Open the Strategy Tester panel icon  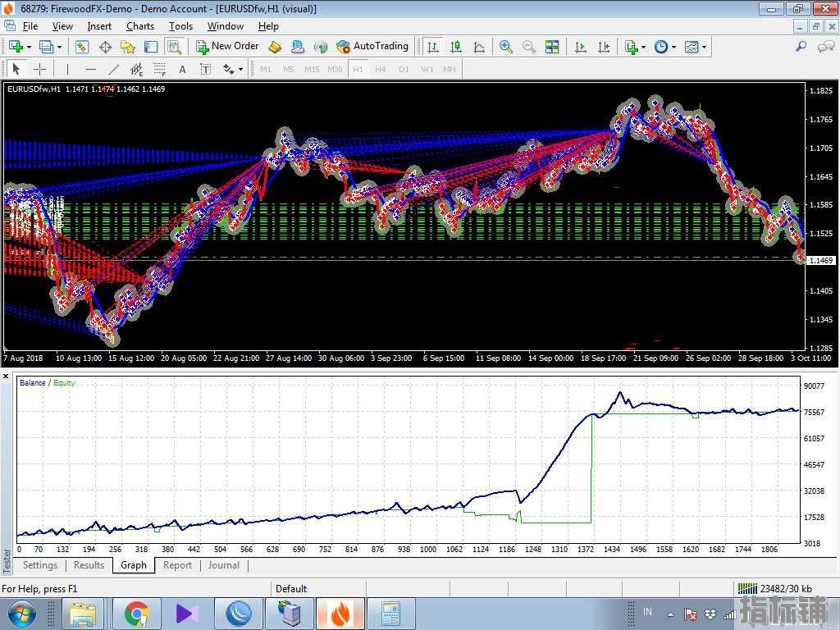click(x=173, y=47)
